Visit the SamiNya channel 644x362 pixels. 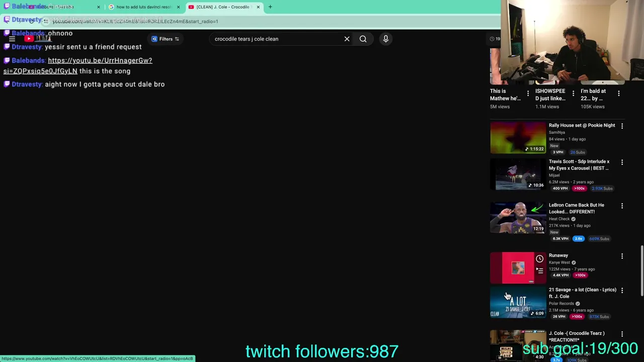pos(556,132)
